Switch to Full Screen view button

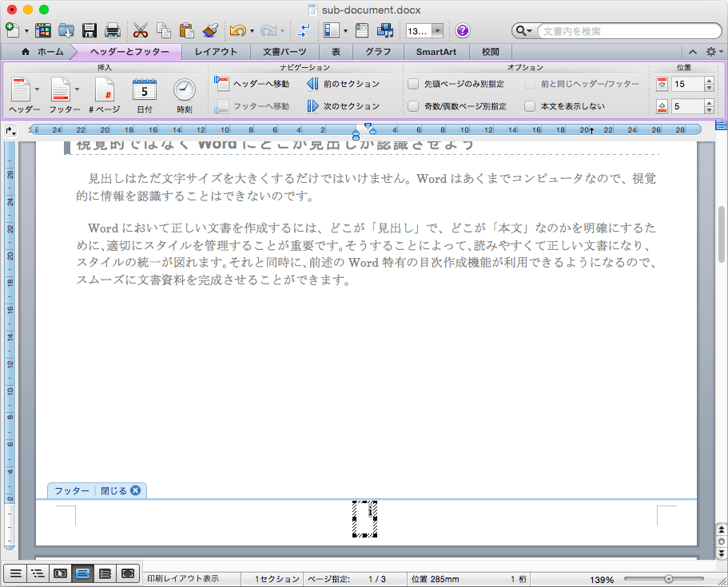(128, 574)
